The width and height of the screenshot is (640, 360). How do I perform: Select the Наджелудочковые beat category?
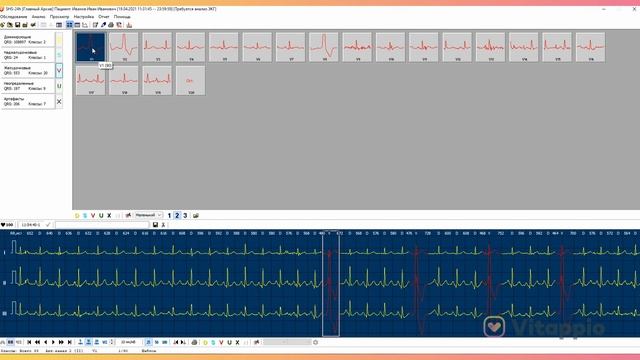tap(28, 55)
